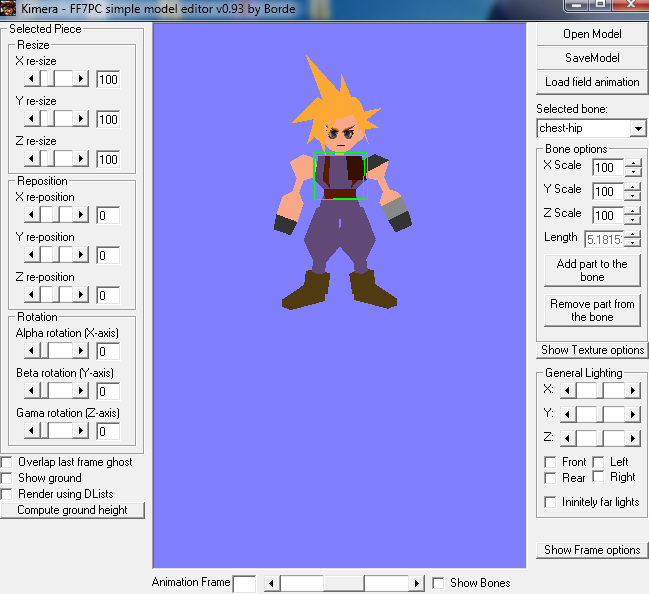The height and width of the screenshot is (594, 649).
Task: Click General Lighting Y slider thumb
Action: point(600,414)
